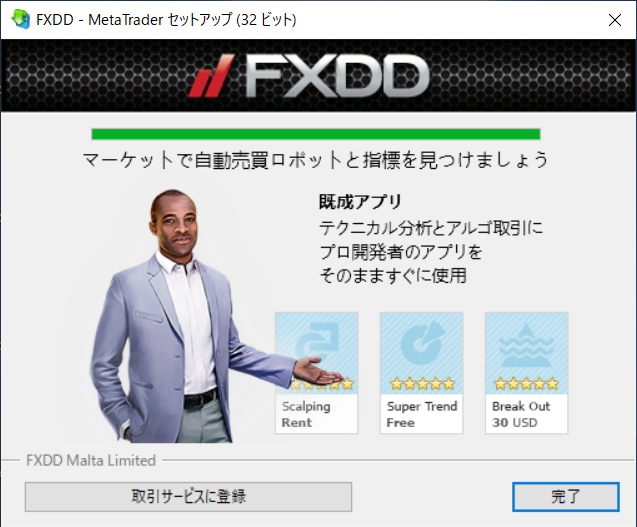The height and width of the screenshot is (527, 637).
Task: Click the FXDD logo banner
Action: coord(318,76)
